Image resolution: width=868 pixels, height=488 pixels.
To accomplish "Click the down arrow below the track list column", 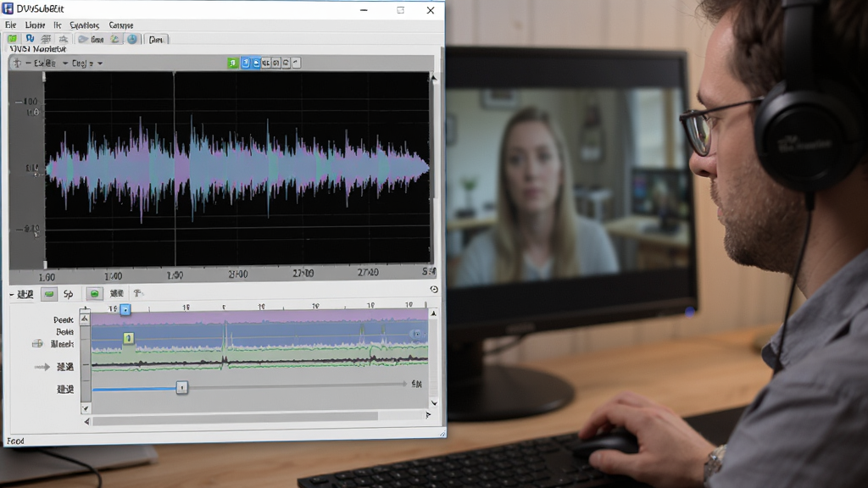I will coord(85,408).
